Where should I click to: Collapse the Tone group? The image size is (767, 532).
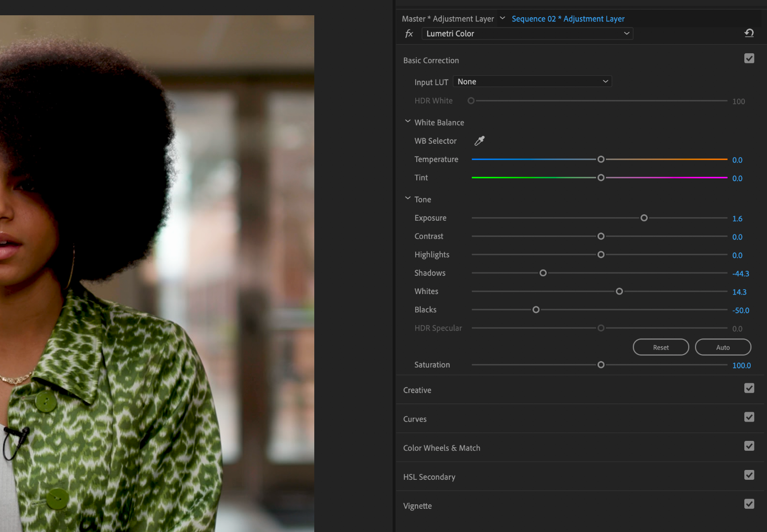point(407,198)
